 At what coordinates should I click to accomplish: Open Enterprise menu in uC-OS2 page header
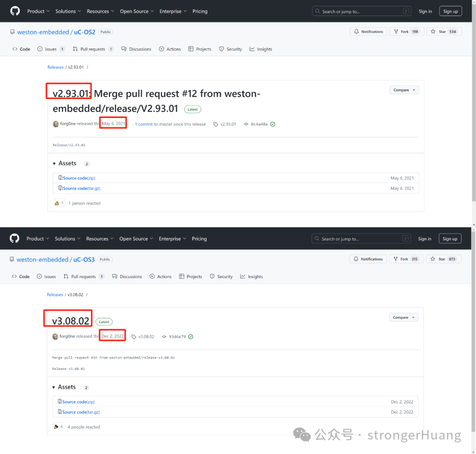click(173, 11)
